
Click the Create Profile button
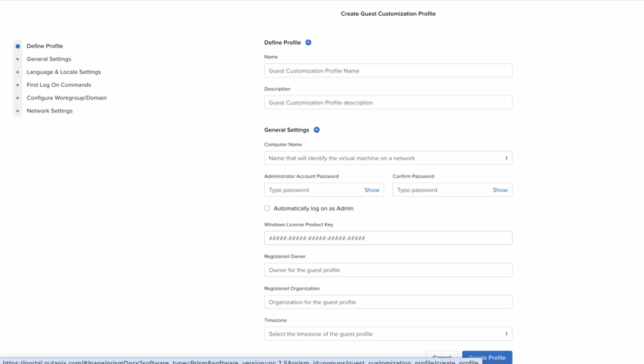point(486,357)
